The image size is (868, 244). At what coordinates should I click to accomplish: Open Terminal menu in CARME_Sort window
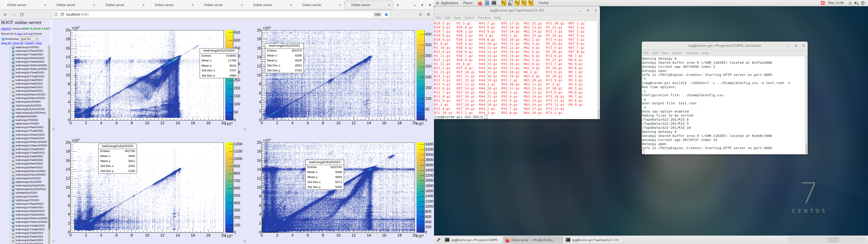click(691, 53)
